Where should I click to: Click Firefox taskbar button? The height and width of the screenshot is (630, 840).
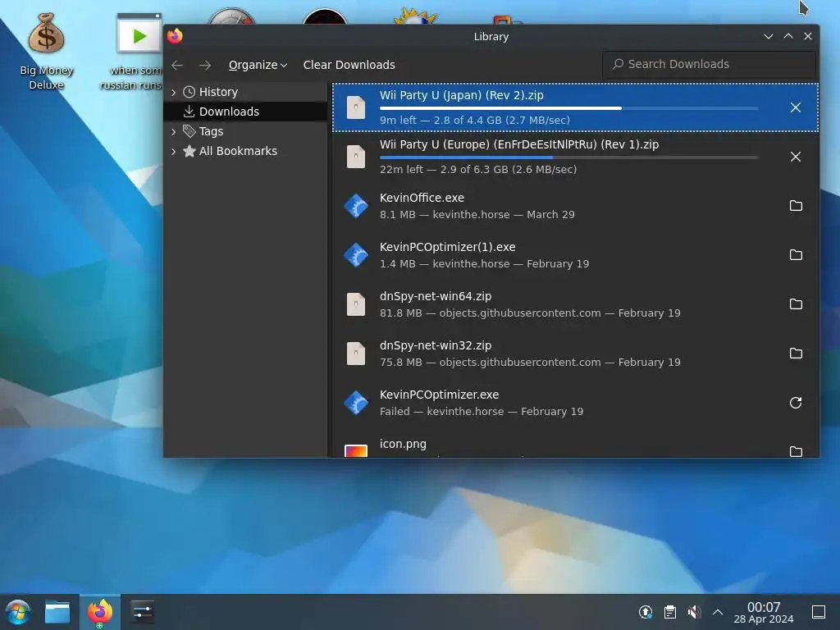pos(100,612)
